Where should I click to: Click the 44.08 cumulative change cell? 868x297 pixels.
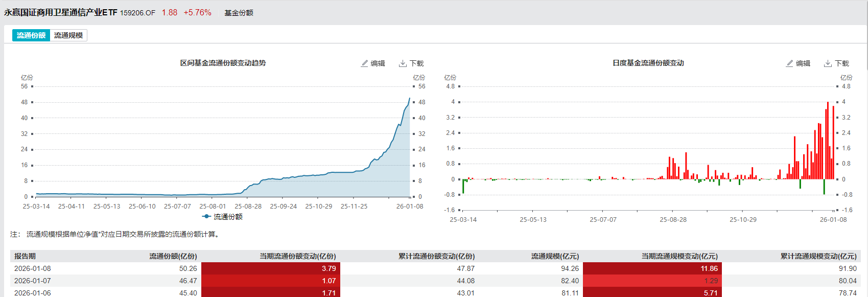click(466, 281)
